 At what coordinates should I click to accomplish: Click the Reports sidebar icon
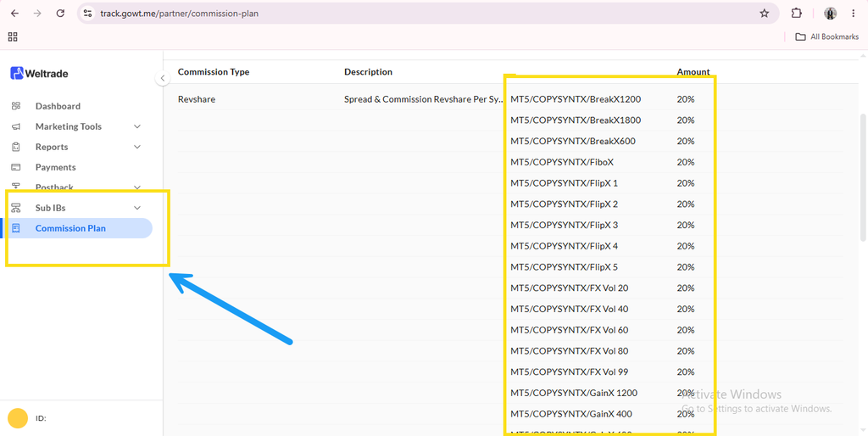click(x=16, y=147)
